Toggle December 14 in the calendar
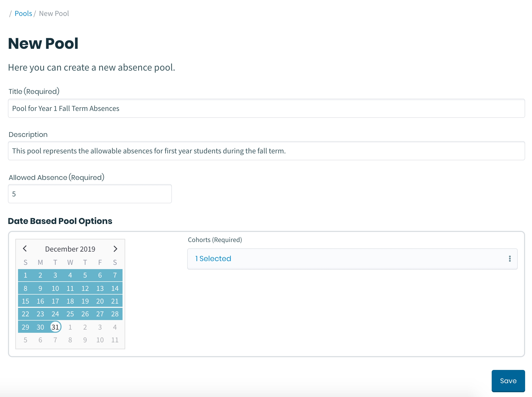Screen dimensions: 532x397 (115, 288)
